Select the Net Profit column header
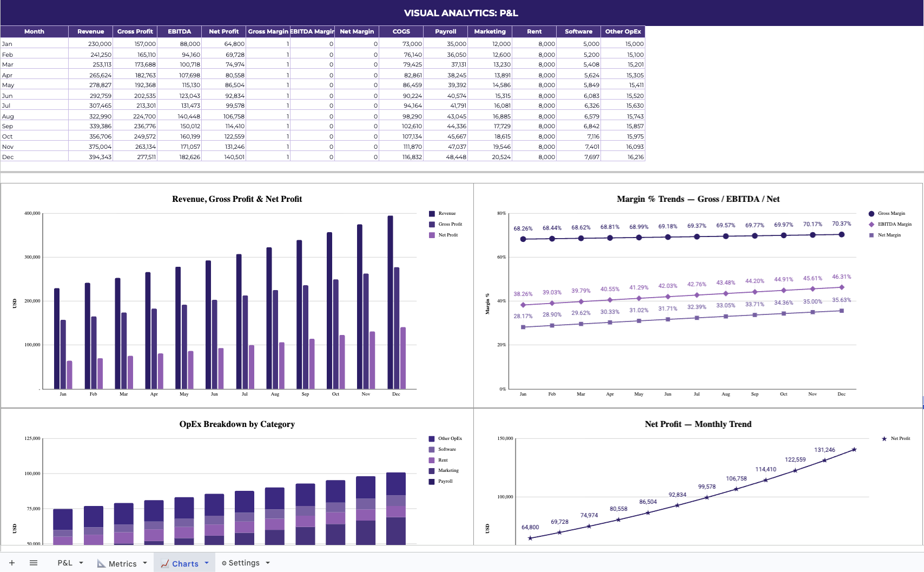The height and width of the screenshot is (572, 924). click(x=224, y=31)
